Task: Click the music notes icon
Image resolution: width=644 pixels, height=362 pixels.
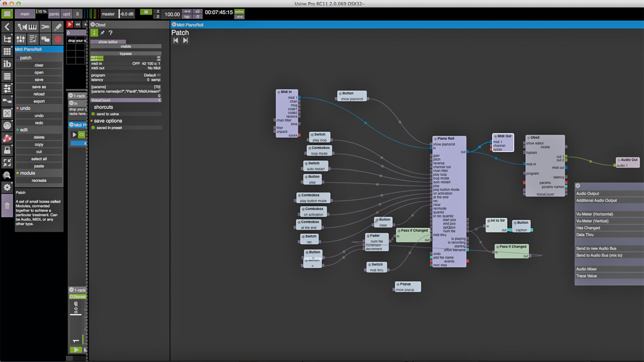Action: 33,39
